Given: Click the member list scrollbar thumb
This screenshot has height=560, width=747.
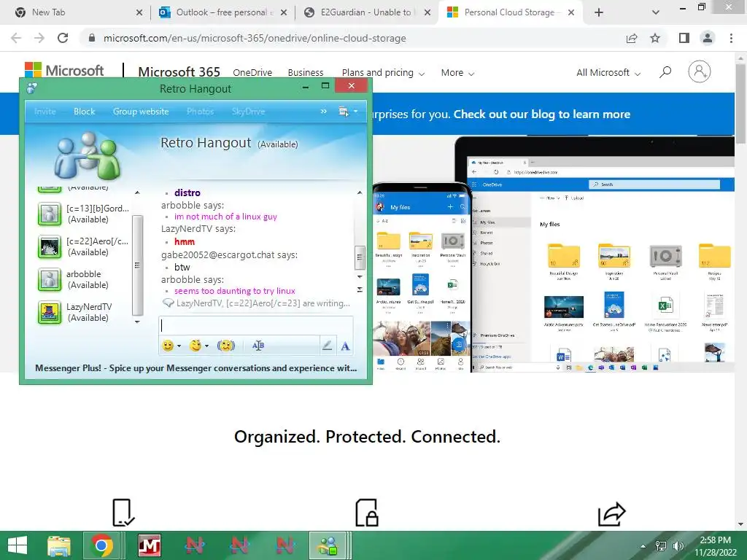Looking at the screenshot, I should pyautogui.click(x=137, y=265).
